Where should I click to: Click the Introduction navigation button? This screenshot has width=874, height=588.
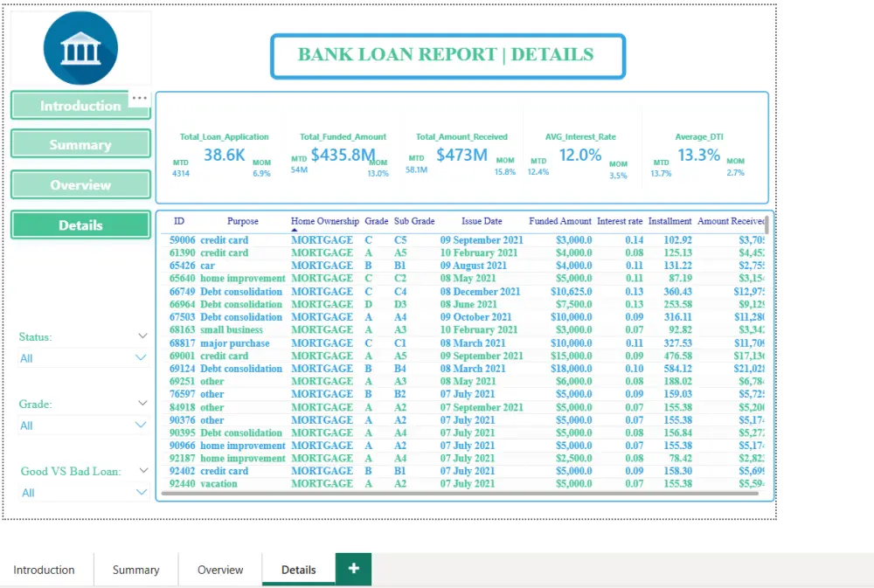[80, 105]
